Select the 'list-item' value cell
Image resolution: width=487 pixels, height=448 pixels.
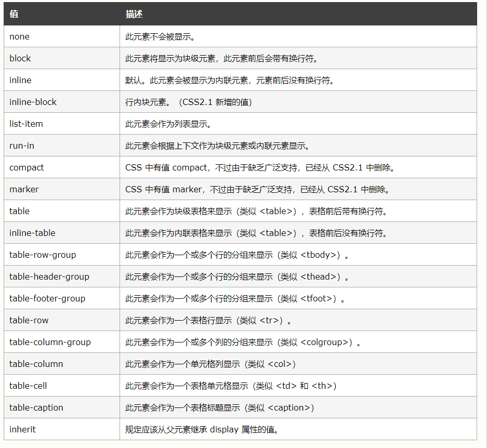pos(62,124)
